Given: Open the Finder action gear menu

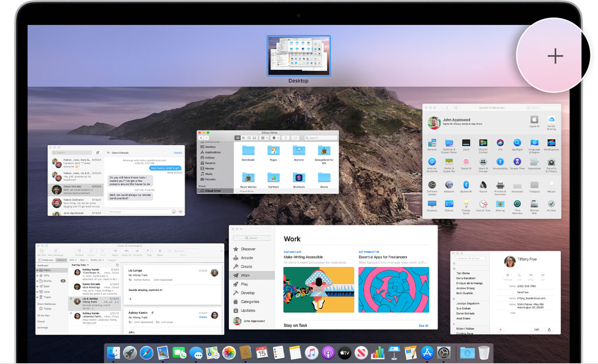Looking at the screenshot, I should click(x=274, y=137).
